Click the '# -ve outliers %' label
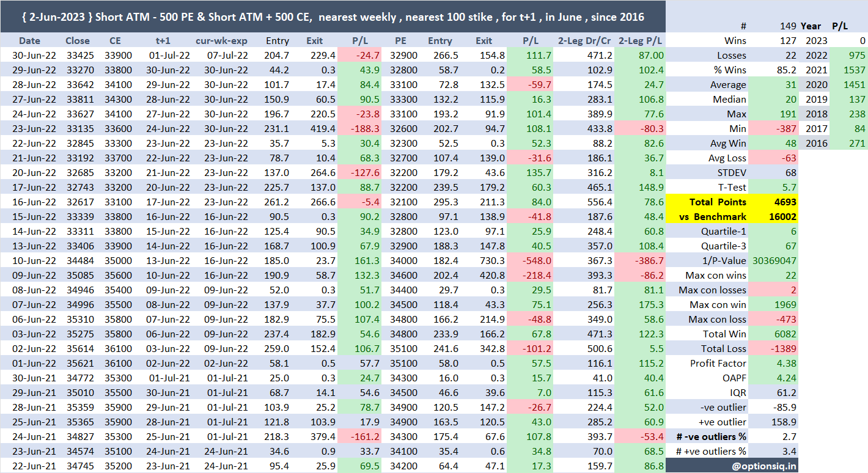Screen dimensions: 868x473 tap(711, 437)
